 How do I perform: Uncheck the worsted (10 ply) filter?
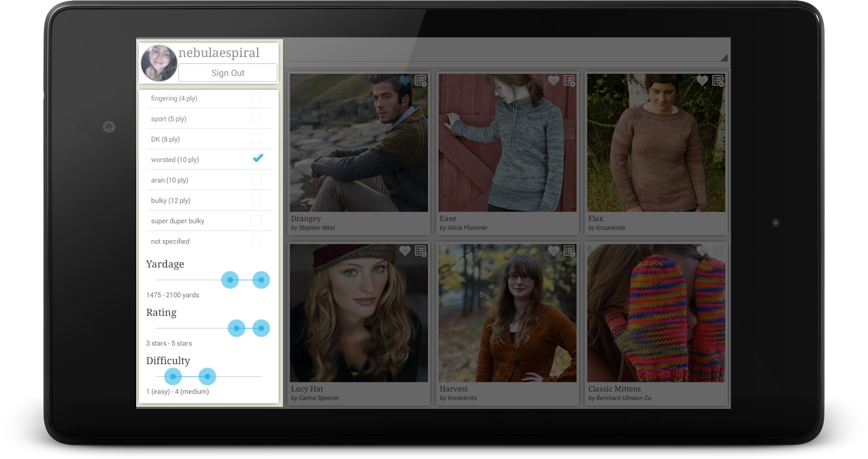(x=258, y=159)
